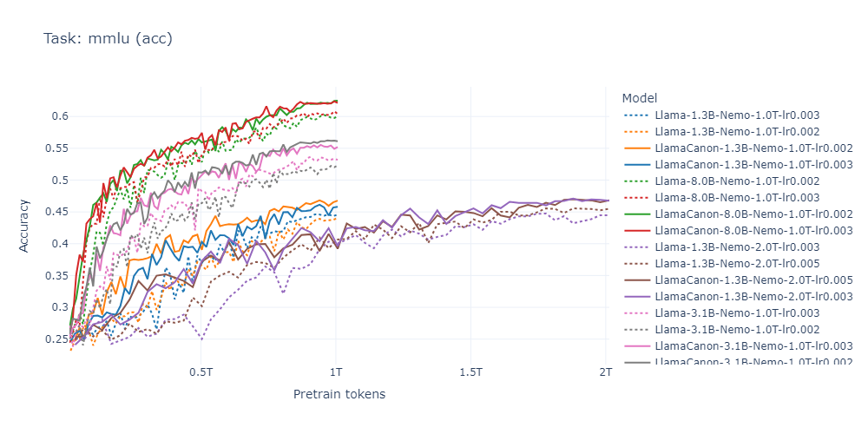Hide Llama-3.1B-Nemo-1.0T-lr0.002 dotted gray trace
This screenshot has width=868, height=434.
click(737, 329)
